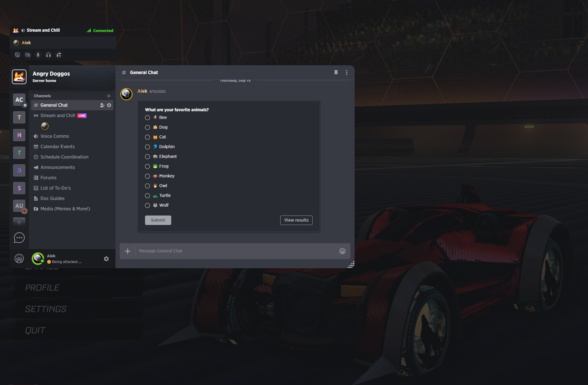Expand the General Chat channel settings
Screen dimensions: 588x385
click(109, 105)
